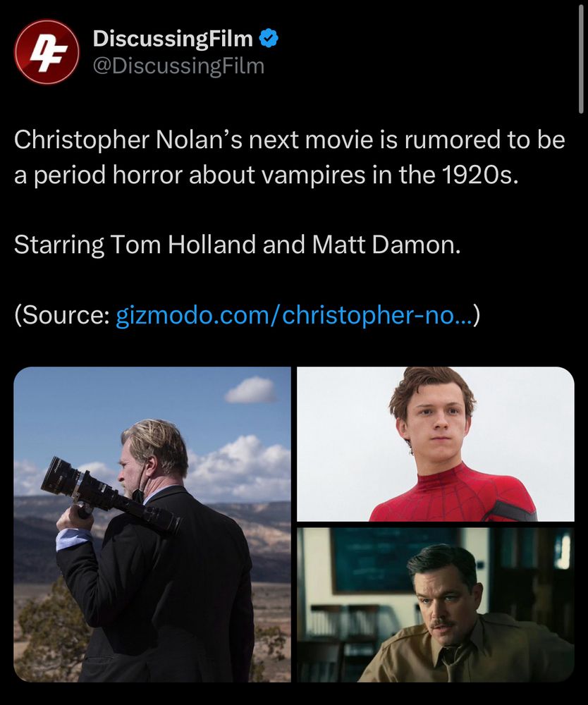Screen dimensions: 588x705
Task: Open the DiscussingFilm profile avatar
Action: pyautogui.click(x=47, y=51)
